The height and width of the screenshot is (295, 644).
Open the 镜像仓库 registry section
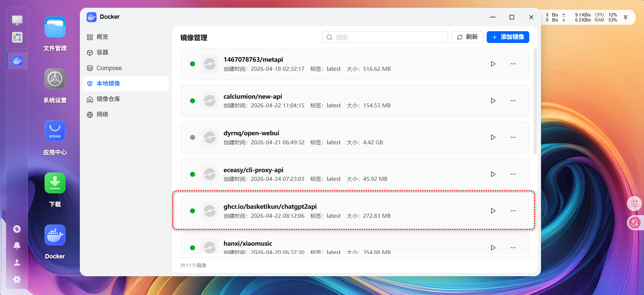point(126,99)
